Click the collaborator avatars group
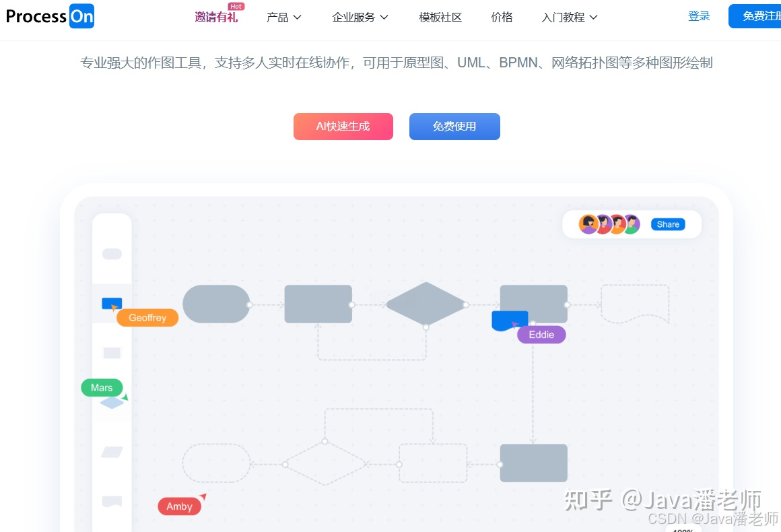Screen dimensions: 781x532 point(609,224)
